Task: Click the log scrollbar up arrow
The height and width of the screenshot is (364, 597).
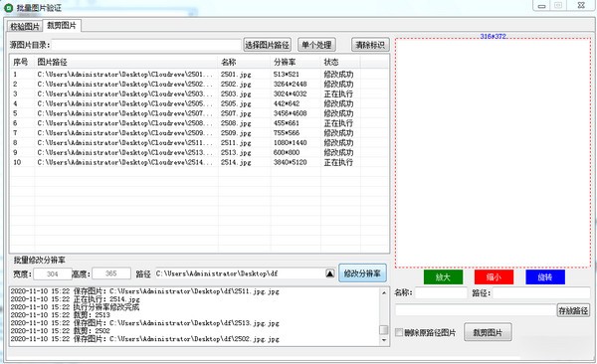Action: click(384, 292)
